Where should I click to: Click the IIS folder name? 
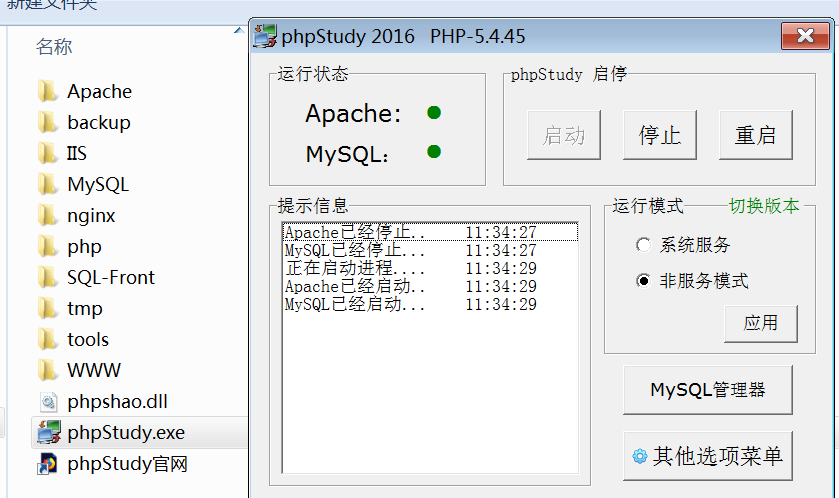(x=77, y=154)
